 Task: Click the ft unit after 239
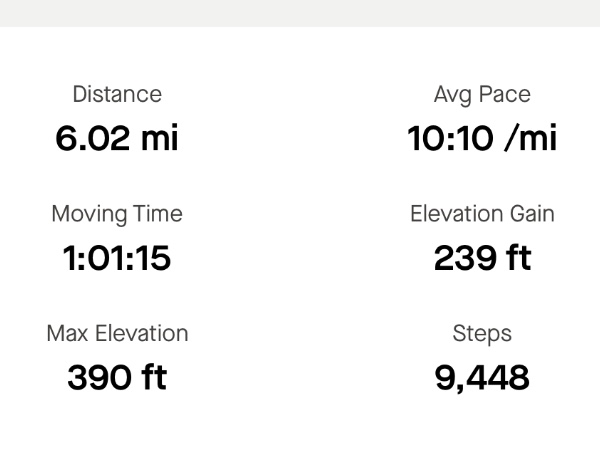[x=518, y=258]
